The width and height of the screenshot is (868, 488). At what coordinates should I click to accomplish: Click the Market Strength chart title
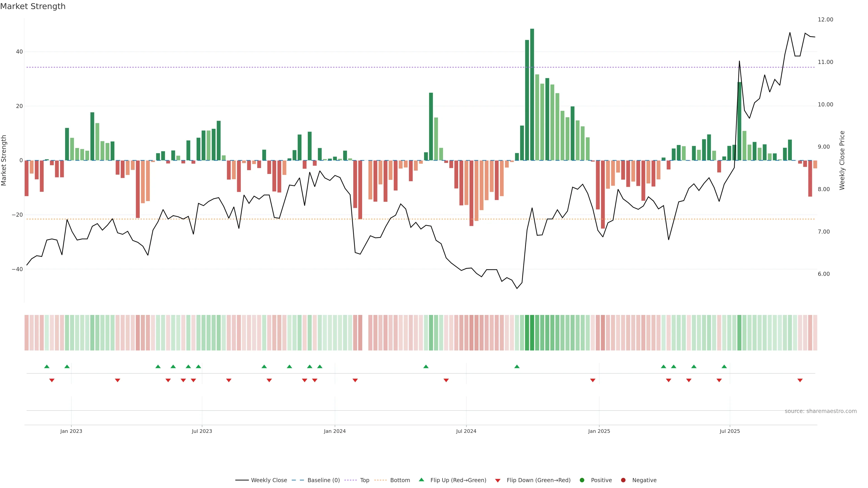click(x=33, y=6)
